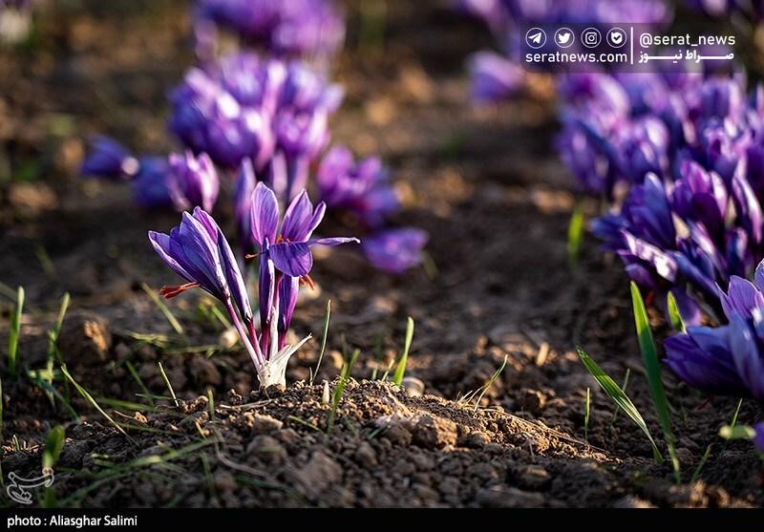Click the Aliasghar Salimi photographer name

(x=92, y=521)
